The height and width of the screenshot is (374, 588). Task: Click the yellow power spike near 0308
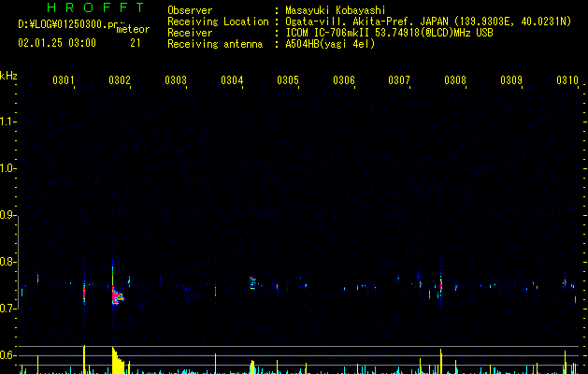point(441,361)
